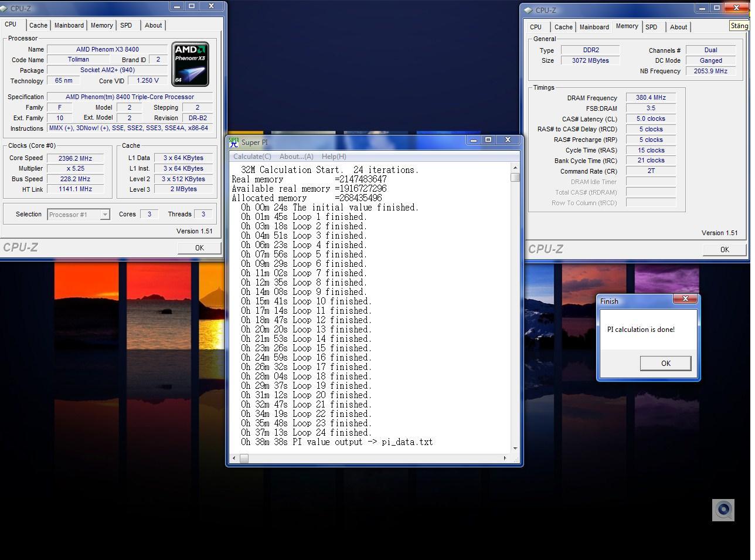Click the Multiplier value x 5.25
Screen dimensions: 755x560
(x=75, y=169)
